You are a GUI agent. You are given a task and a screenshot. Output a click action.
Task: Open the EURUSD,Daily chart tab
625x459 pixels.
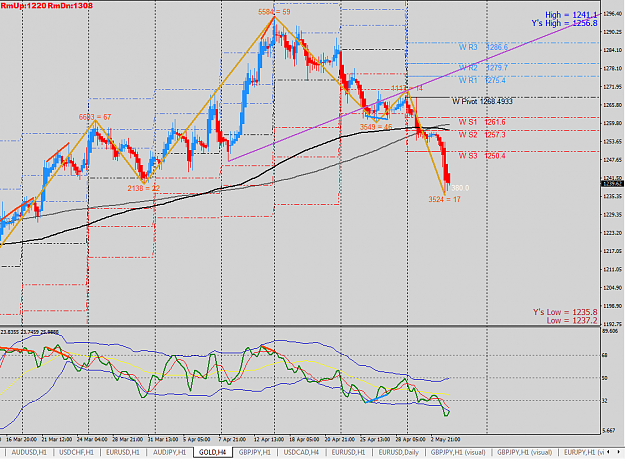[399, 452]
